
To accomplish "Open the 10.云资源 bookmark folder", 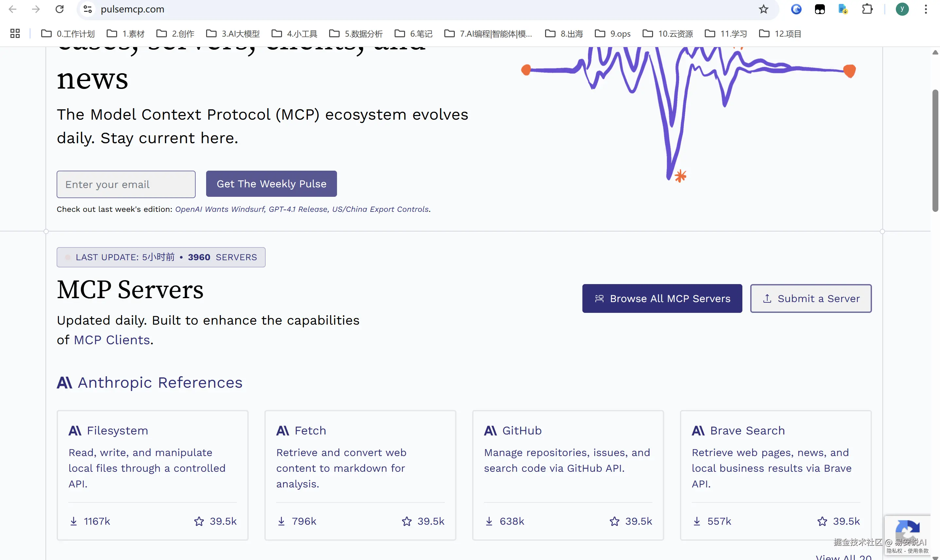I will pyautogui.click(x=668, y=34).
